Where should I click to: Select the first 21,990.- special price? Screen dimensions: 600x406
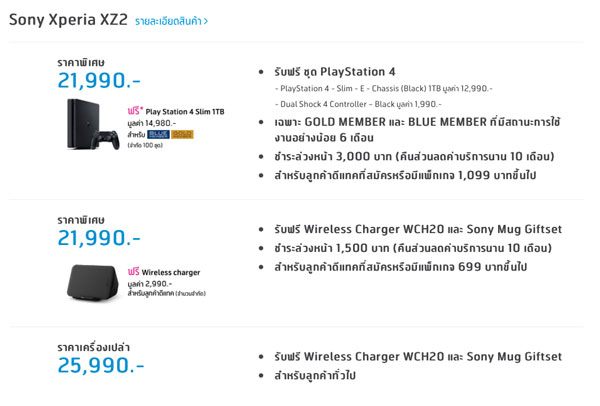[x=99, y=80]
